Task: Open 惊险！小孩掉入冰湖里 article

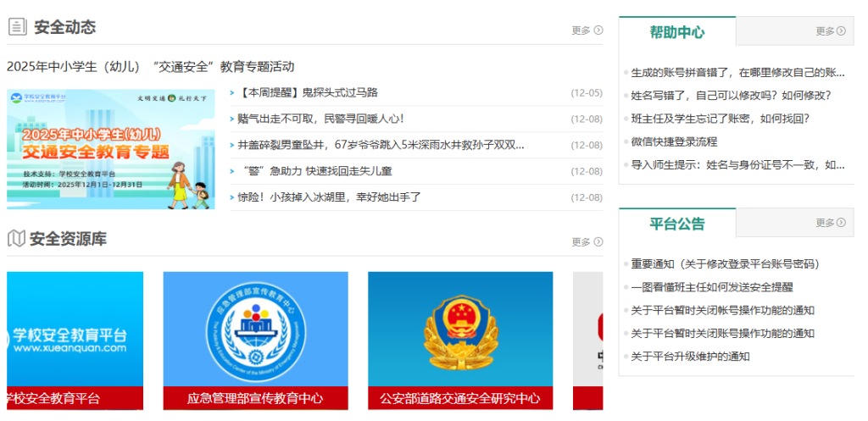Action: (x=330, y=197)
